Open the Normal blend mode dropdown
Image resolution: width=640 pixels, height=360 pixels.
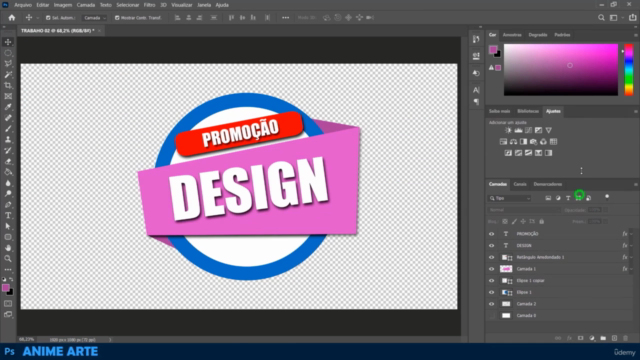pyautogui.click(x=524, y=210)
